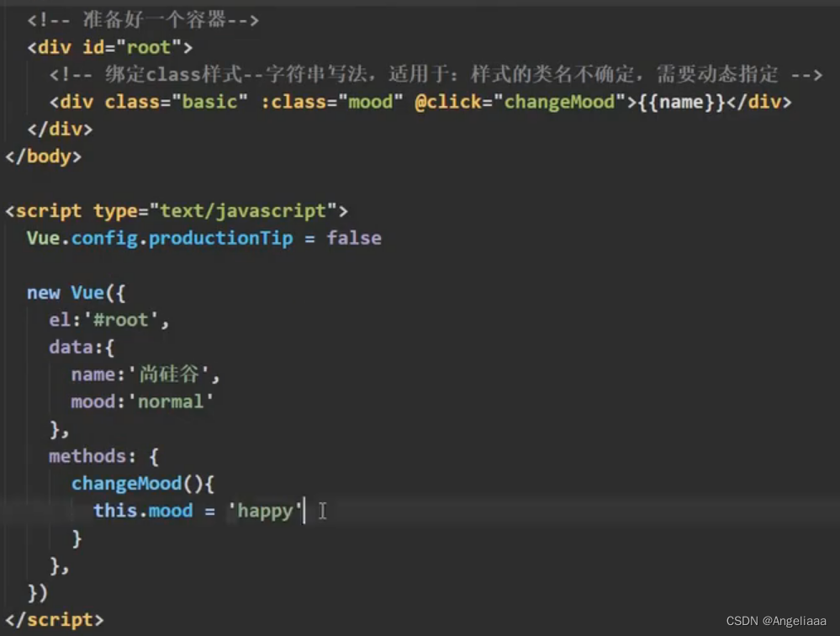
Task: Click the 'data:{' line
Action: pos(82,347)
